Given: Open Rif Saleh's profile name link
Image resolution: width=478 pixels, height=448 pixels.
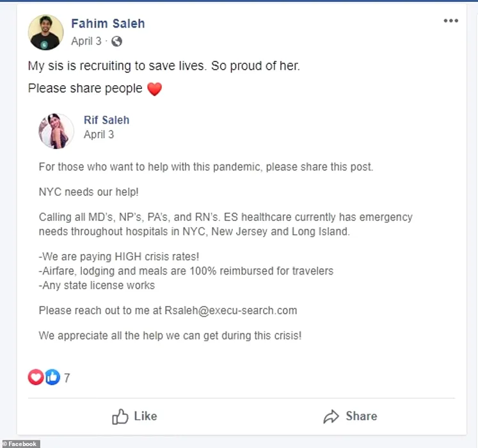Looking at the screenshot, I should point(106,120).
